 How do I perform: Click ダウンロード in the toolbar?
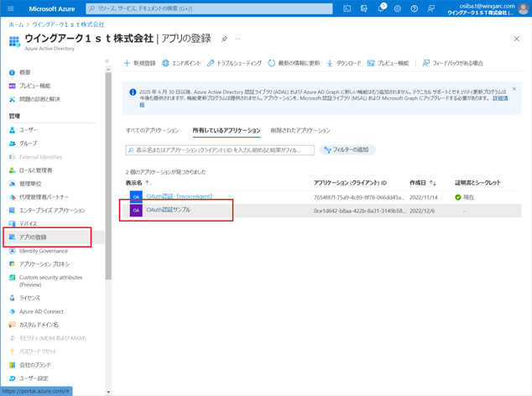click(x=344, y=63)
